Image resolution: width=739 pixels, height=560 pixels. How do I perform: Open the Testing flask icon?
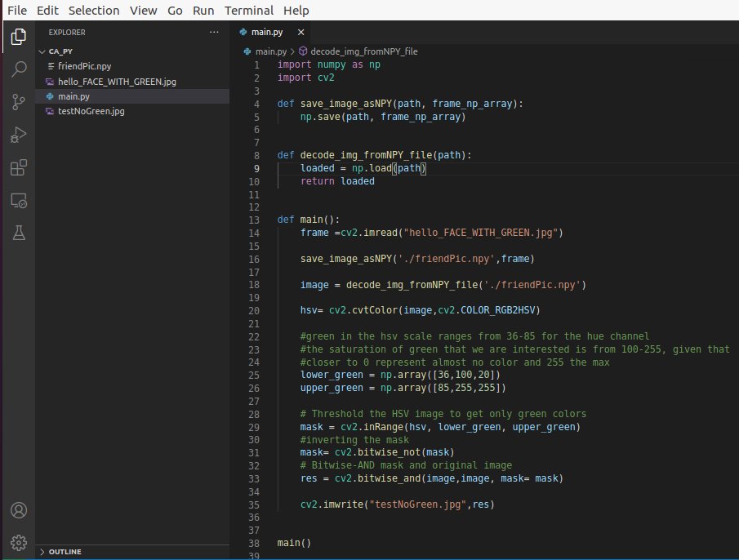[19, 233]
